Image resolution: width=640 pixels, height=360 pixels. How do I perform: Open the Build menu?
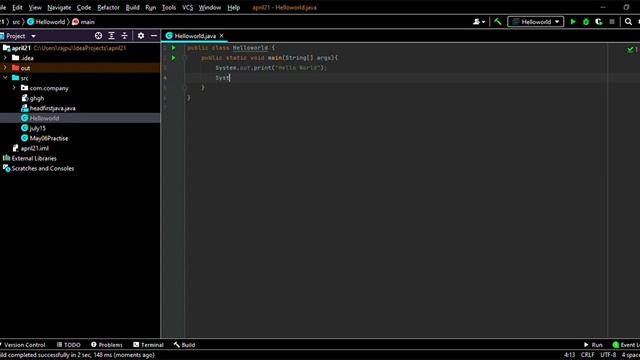[x=132, y=7]
